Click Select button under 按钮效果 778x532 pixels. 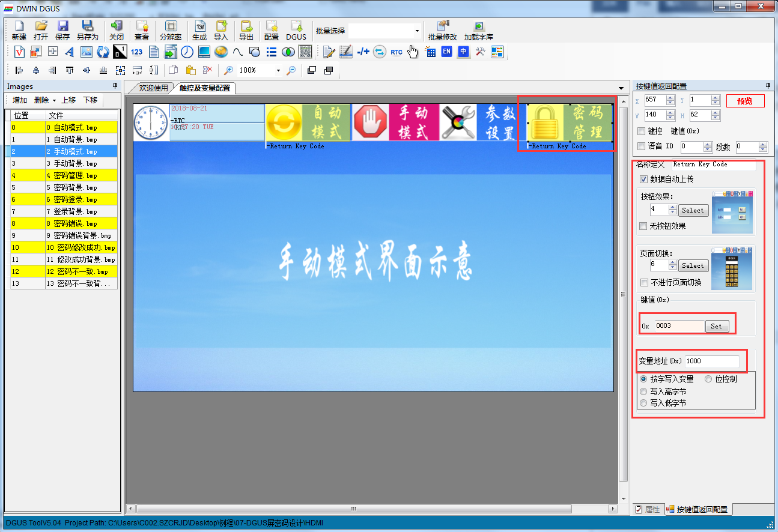pos(693,210)
